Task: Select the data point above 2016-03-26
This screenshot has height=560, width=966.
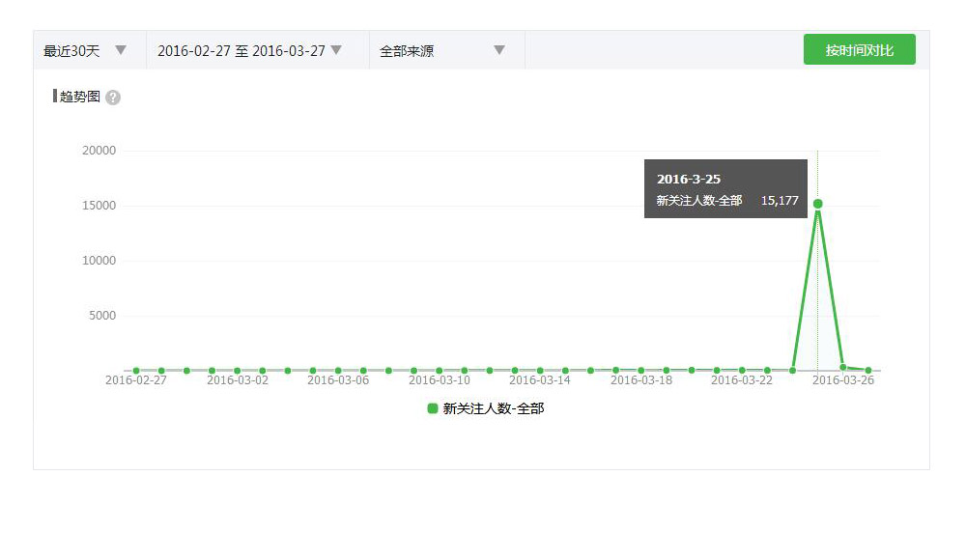Action: coord(843,367)
